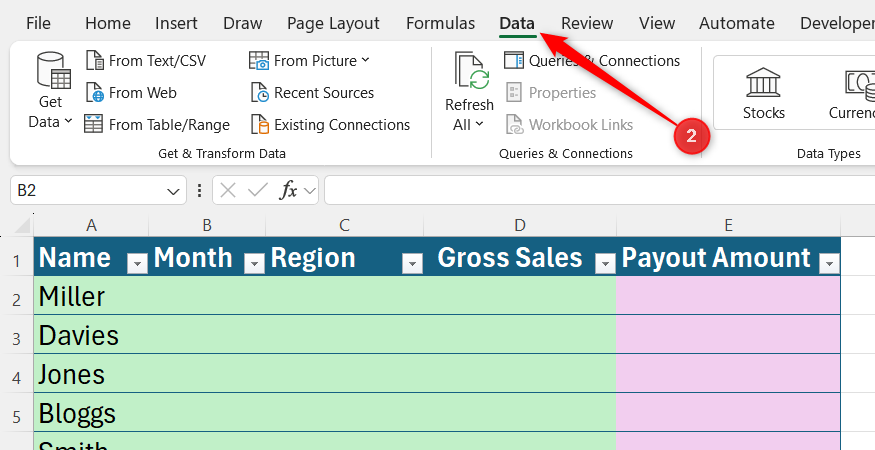The height and width of the screenshot is (450, 875).
Task: Select column B header
Action: click(207, 226)
